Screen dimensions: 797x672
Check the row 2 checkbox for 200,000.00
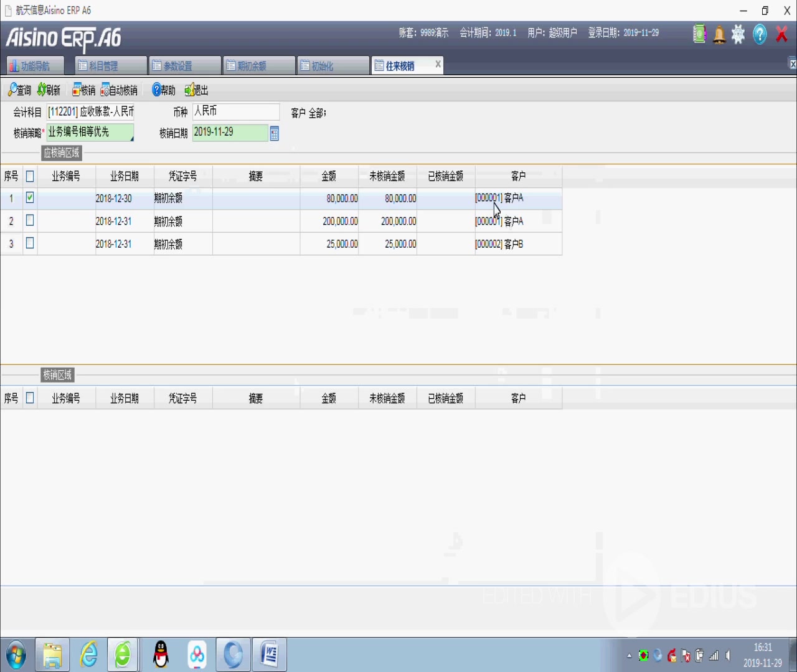30,220
